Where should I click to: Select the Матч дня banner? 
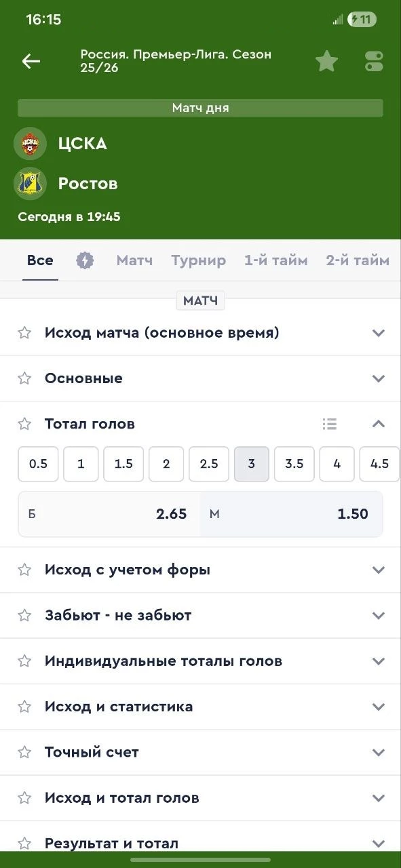pos(200,107)
